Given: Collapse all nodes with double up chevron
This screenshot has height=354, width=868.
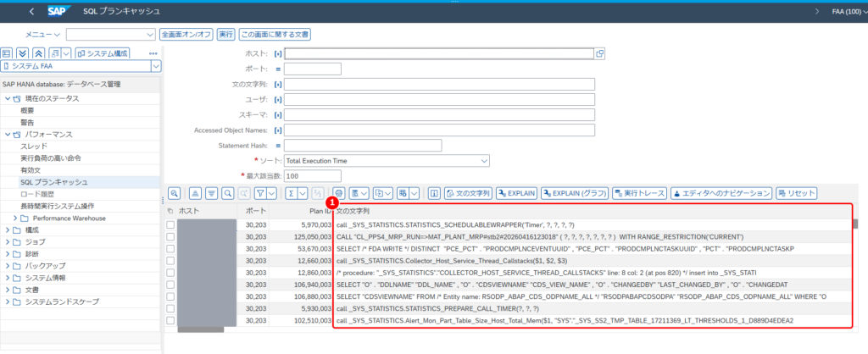Looking at the screenshot, I should click(39, 53).
